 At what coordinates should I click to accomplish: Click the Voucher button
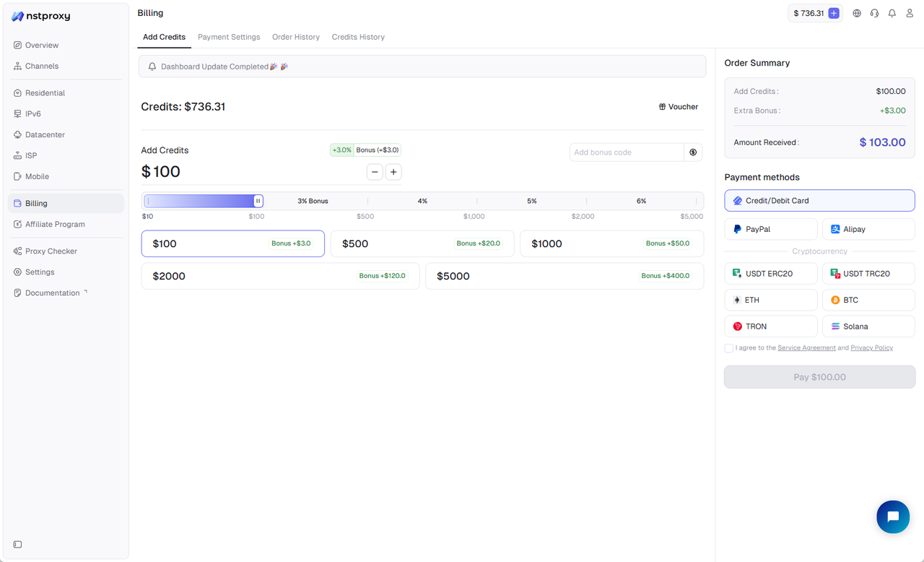678,106
